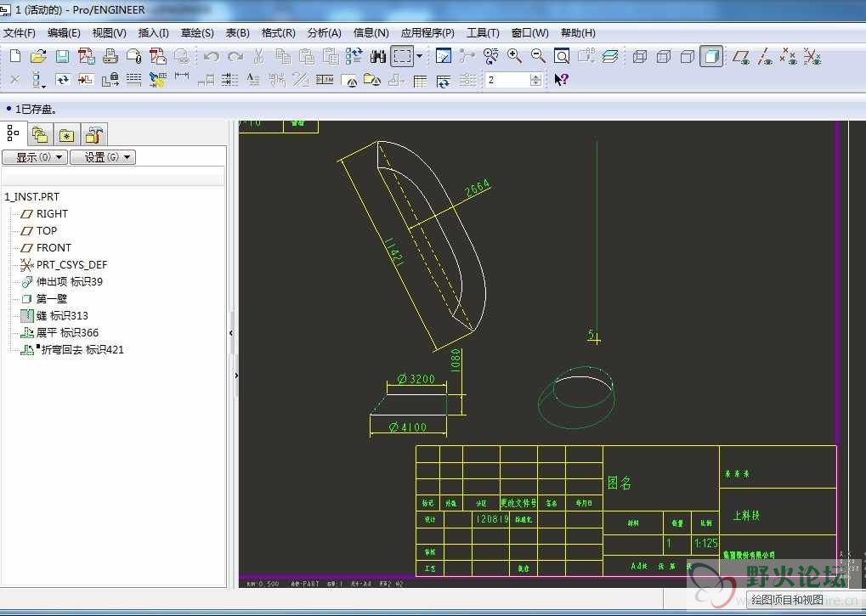Click the dimension creation icon
Screen dimensions: 866x616
click(182, 78)
